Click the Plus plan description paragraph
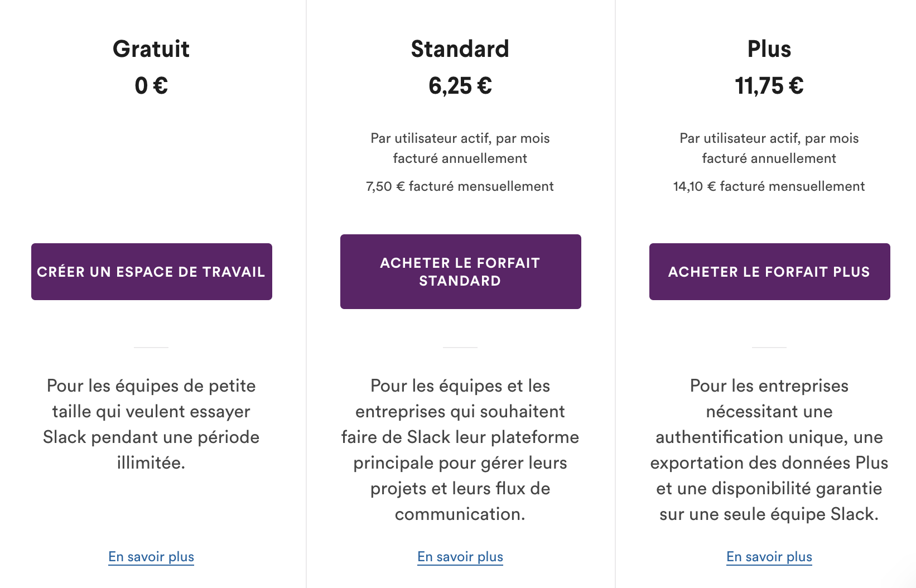 tap(769, 449)
